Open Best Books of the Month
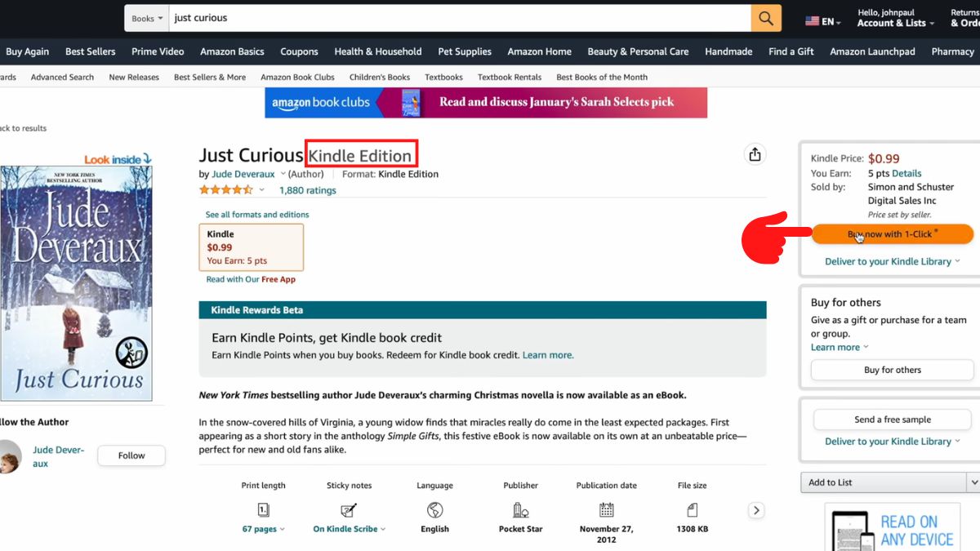Image resolution: width=980 pixels, height=551 pixels. coord(602,78)
